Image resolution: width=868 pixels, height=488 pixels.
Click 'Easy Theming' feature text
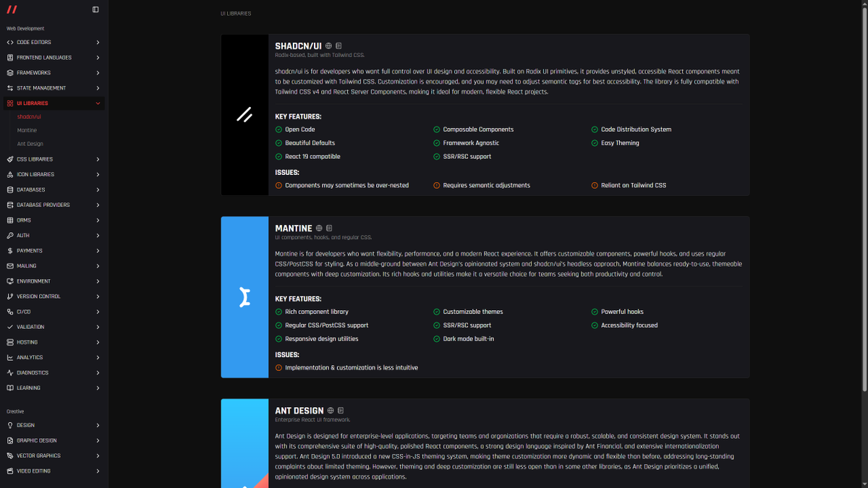[x=620, y=143]
